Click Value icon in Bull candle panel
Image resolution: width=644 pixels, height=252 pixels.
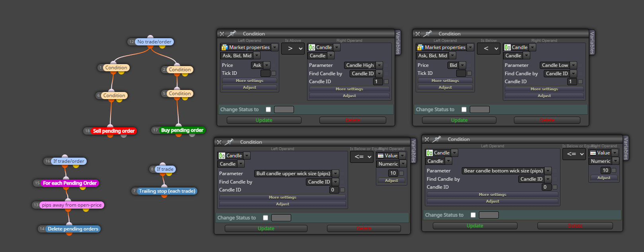(381, 156)
